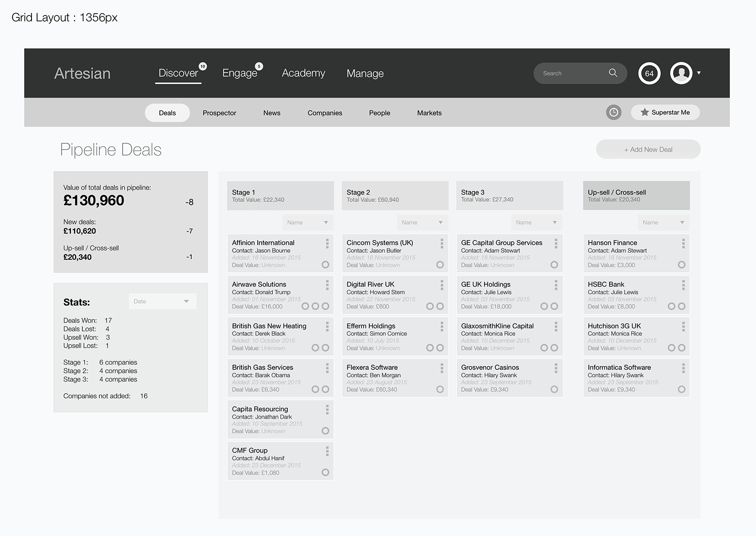
Task: Open the user profile avatar icon
Action: coord(681,73)
